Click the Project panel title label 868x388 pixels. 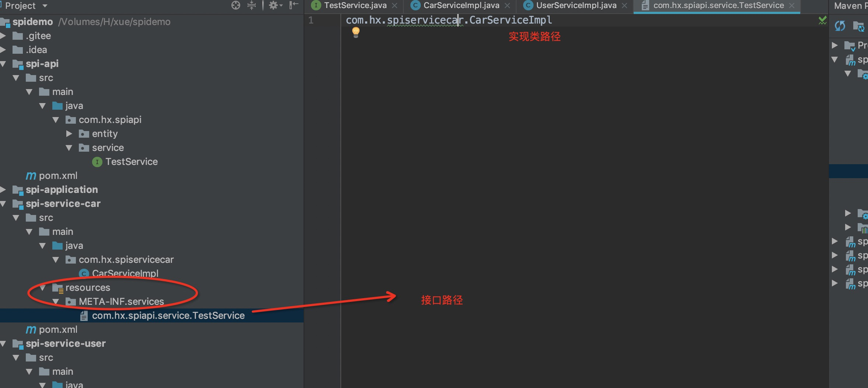20,6
